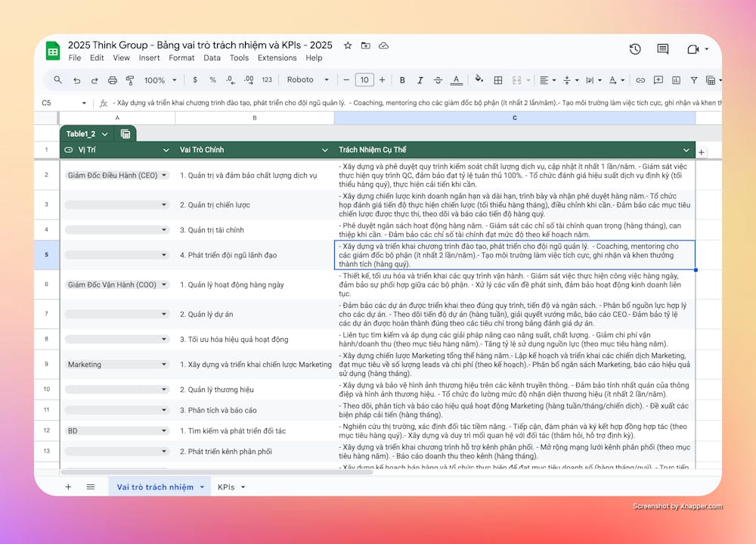
Task: Toggle strikethrough formatting
Action: tap(438, 80)
